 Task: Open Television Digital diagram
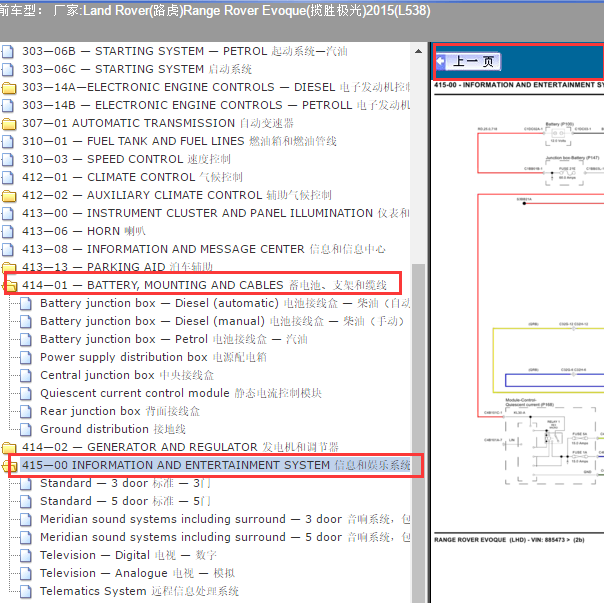pos(129,555)
